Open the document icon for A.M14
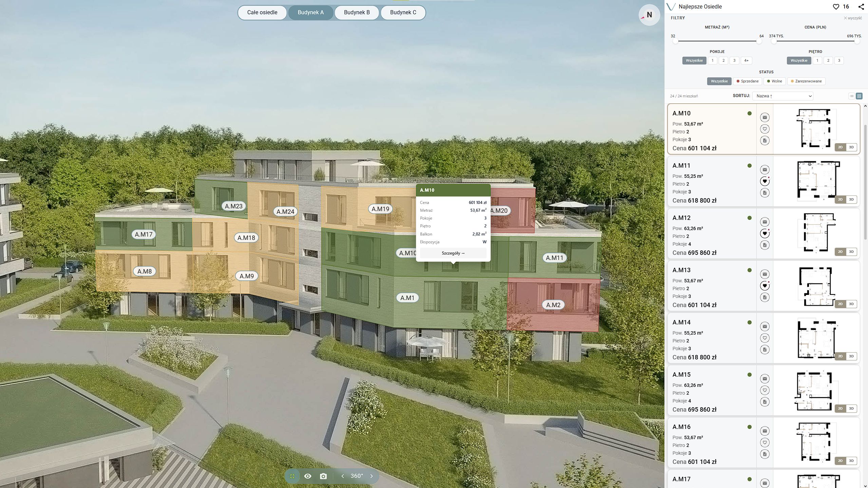Image resolution: width=868 pixels, height=488 pixels. coord(765,350)
